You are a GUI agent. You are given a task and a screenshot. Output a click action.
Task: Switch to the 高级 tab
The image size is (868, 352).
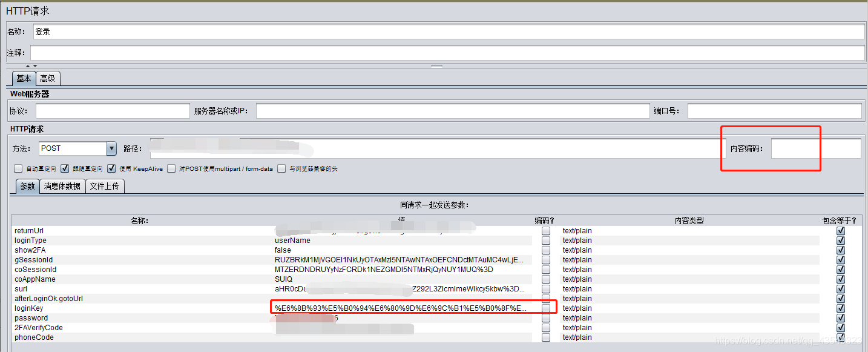pos(48,78)
